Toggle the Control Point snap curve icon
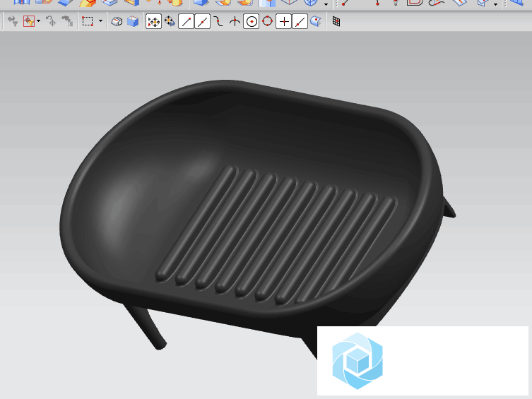 click(x=218, y=22)
